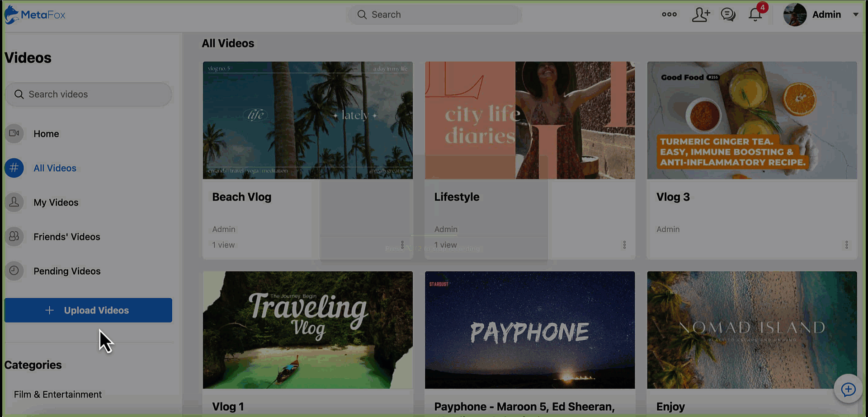Open options menu for Lifestyle video
Screen dimensions: 868x417
[x=624, y=245]
